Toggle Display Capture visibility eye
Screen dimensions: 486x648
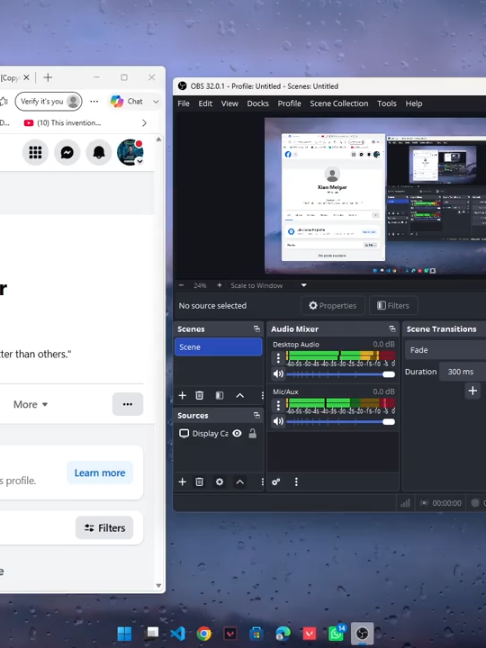point(237,433)
